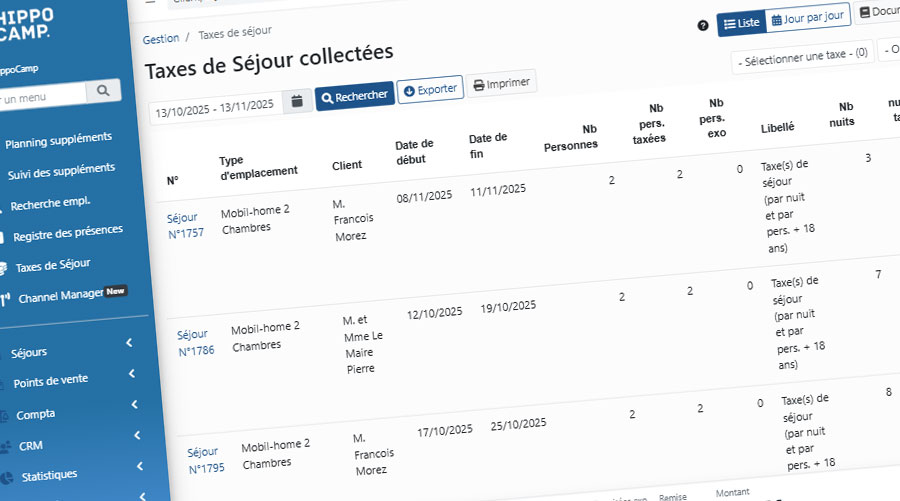Image resolution: width=900 pixels, height=501 pixels.
Task: Open Registre des présences menu item
Action: pyautogui.click(x=67, y=234)
